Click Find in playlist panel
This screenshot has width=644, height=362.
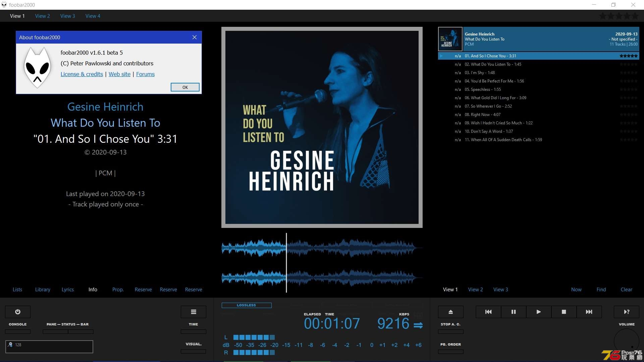click(x=601, y=289)
